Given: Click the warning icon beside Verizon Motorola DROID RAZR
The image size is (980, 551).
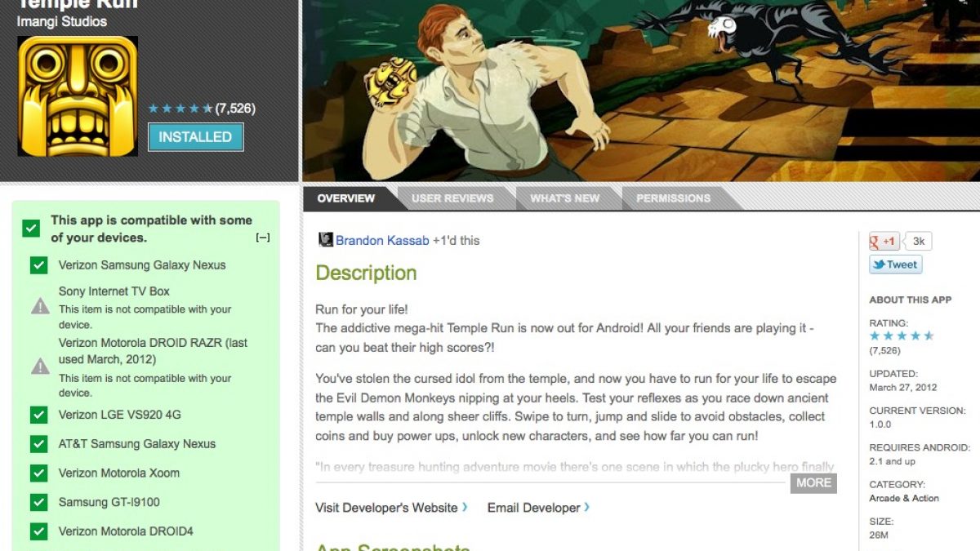Looking at the screenshot, I should (40, 366).
